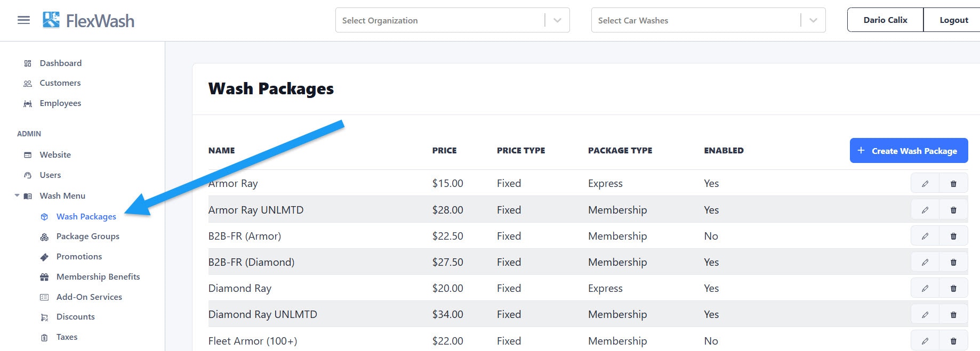The width and height of the screenshot is (980, 351).
Task: Open Wash Packages submenu item
Action: point(86,216)
